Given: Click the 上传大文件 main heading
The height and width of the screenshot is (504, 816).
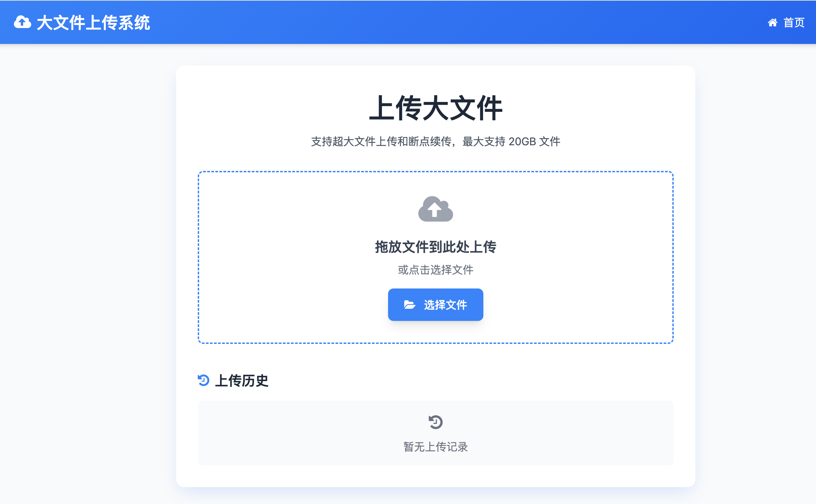Looking at the screenshot, I should pos(435,108).
